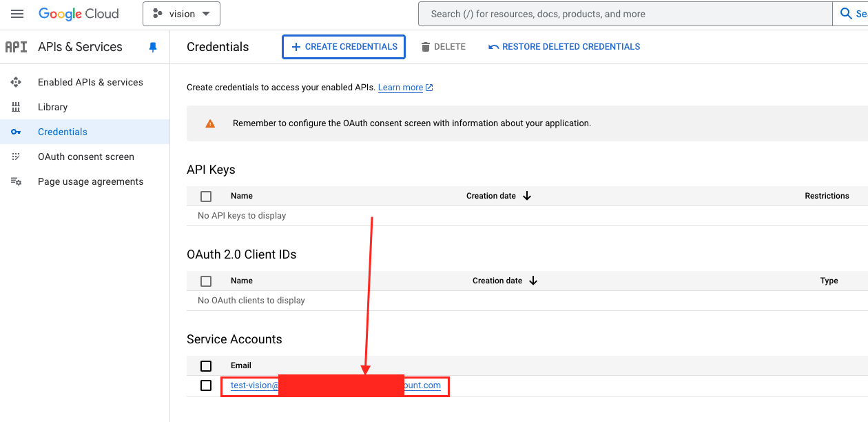Open the hamburger navigation menu
The width and height of the screenshot is (868, 422).
coord(17,14)
